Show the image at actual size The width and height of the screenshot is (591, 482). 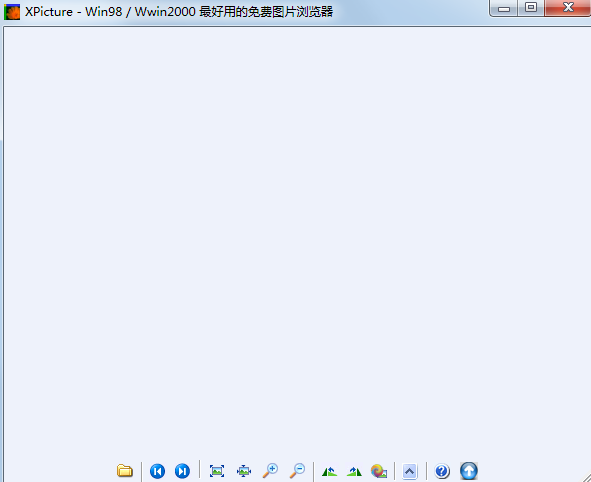(x=244, y=471)
